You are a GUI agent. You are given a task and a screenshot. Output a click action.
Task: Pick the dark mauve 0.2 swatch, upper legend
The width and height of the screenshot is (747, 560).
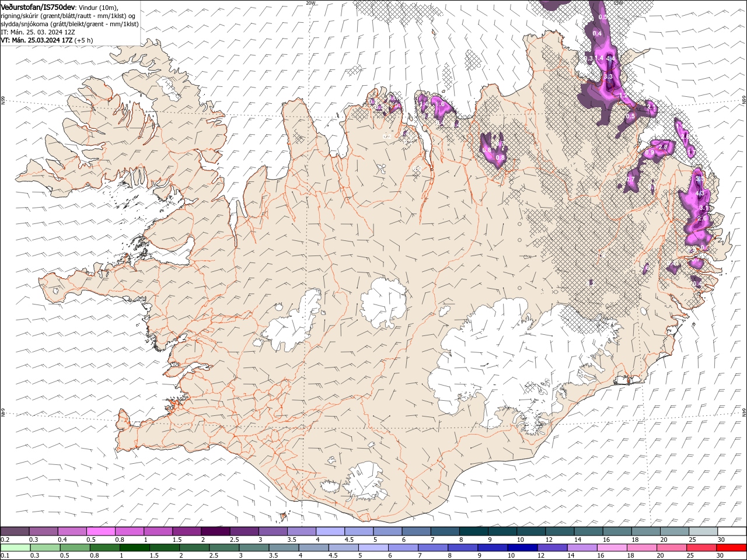click(15, 531)
